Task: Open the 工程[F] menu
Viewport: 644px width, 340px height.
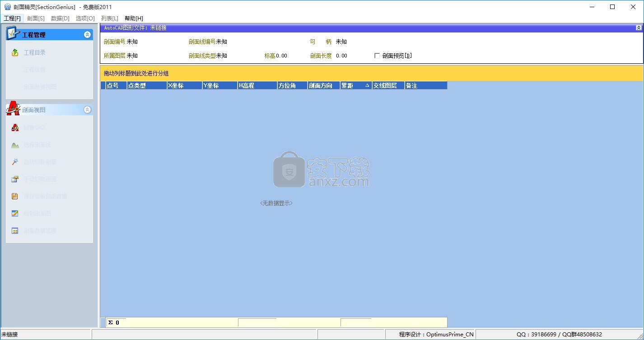Action: tap(12, 18)
